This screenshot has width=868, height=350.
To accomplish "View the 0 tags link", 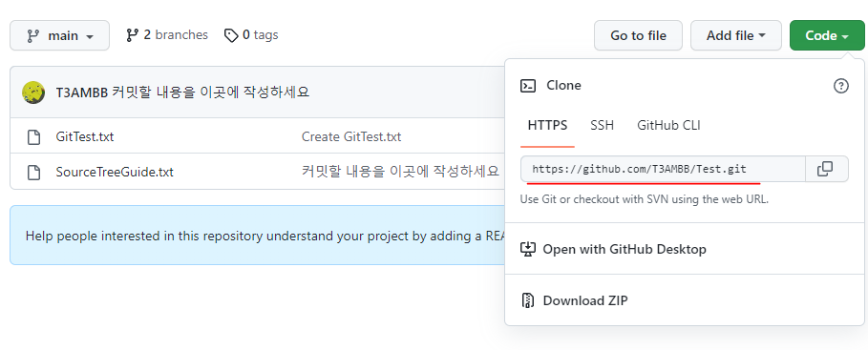I will tap(251, 35).
